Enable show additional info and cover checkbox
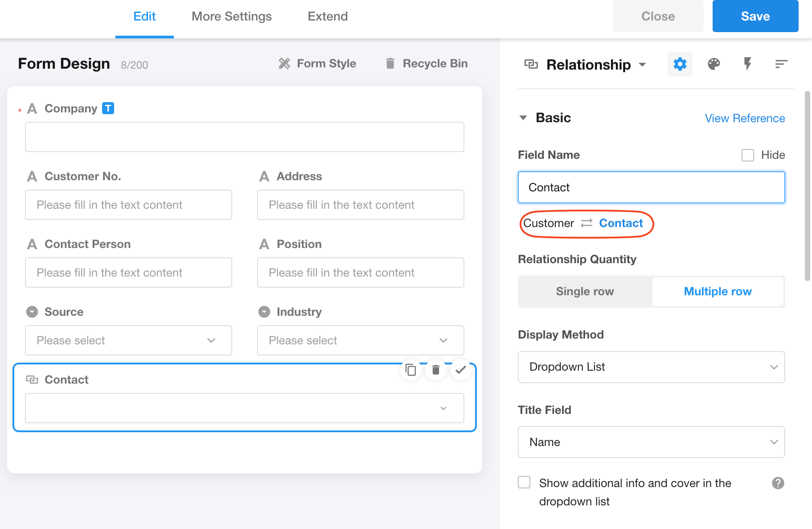The height and width of the screenshot is (529, 812). tap(524, 483)
